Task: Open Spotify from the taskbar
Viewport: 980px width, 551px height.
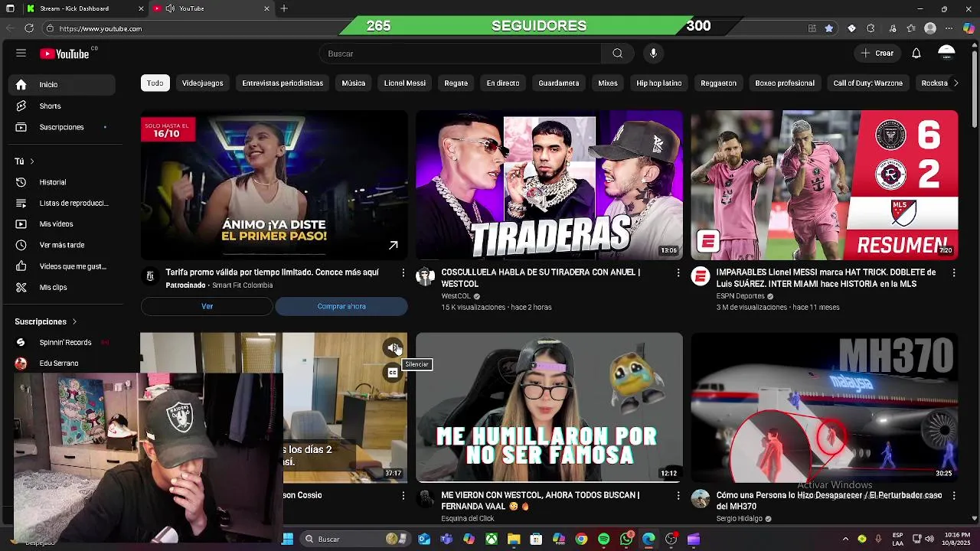Action: coord(603,539)
